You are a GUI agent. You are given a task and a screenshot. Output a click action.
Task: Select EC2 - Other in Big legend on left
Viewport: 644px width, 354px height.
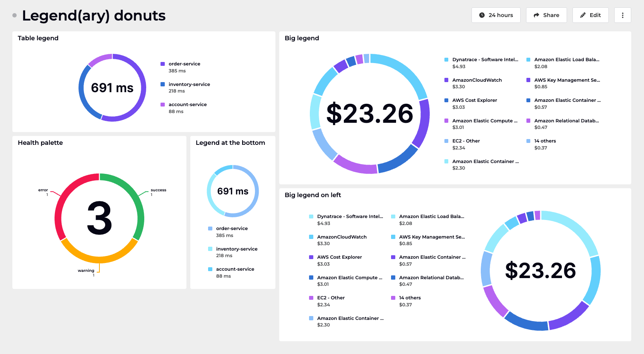pyautogui.click(x=331, y=298)
